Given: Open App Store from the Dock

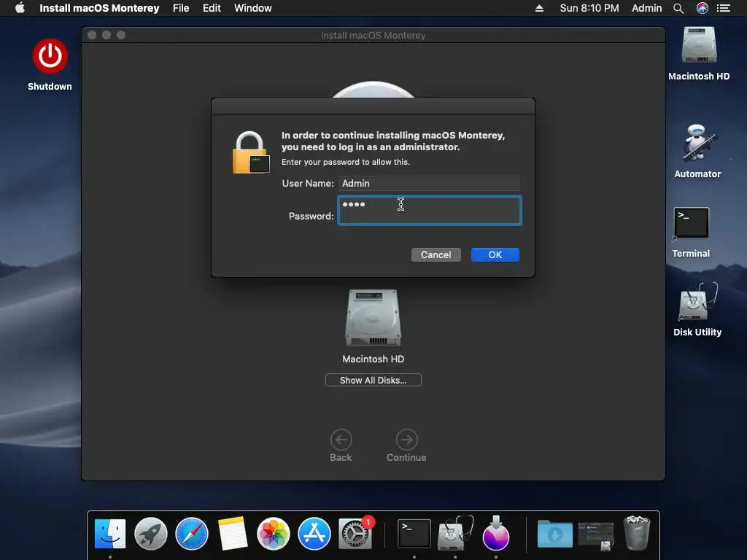Looking at the screenshot, I should [314, 534].
